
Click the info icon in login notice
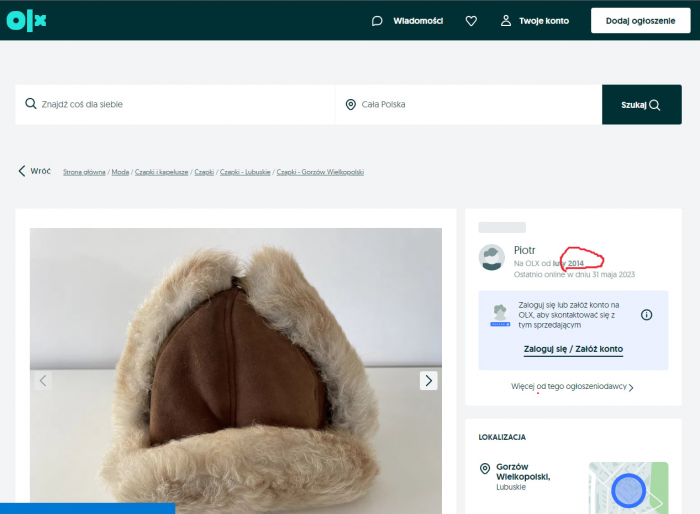coord(646,314)
